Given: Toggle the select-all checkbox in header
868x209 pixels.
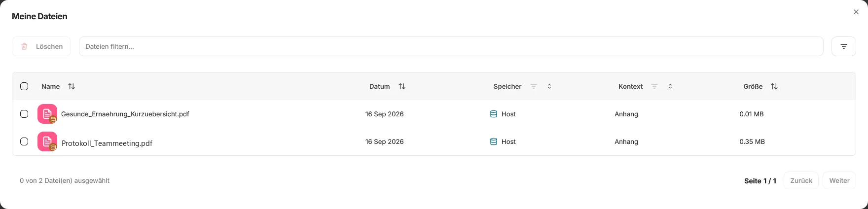Looking at the screenshot, I should [24, 86].
